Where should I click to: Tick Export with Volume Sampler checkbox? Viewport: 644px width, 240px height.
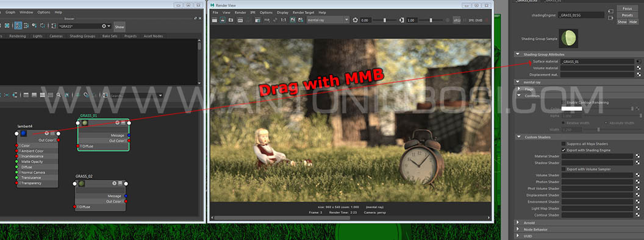coord(563,169)
